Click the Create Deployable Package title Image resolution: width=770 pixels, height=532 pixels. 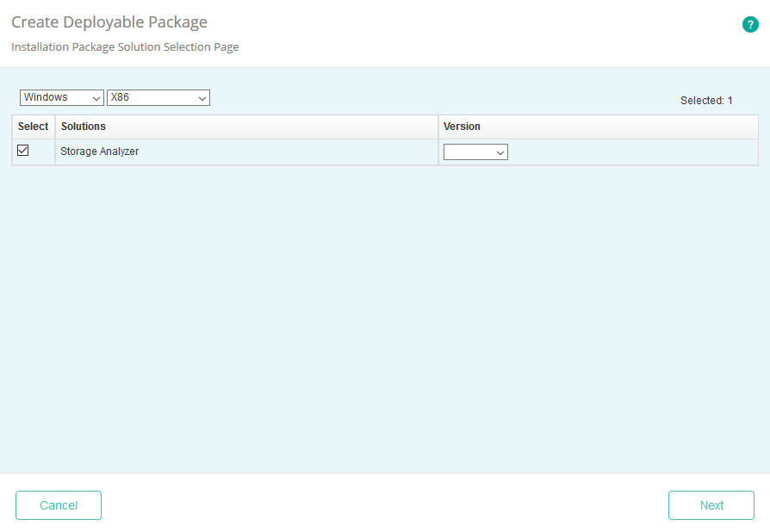[x=109, y=22]
